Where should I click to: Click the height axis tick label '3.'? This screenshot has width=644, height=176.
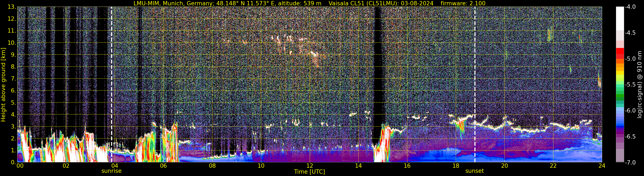tap(13, 127)
